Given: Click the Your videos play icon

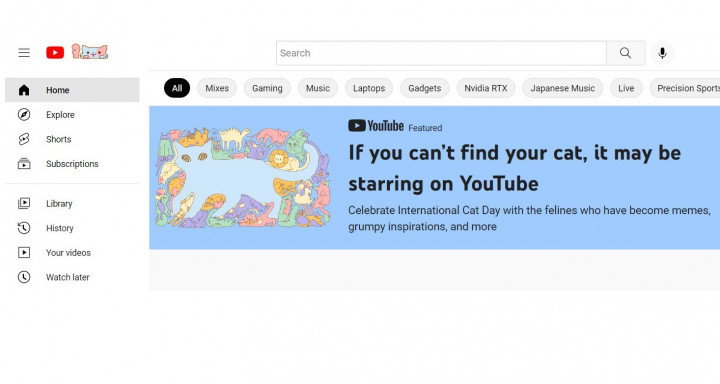Looking at the screenshot, I should coord(24,252).
